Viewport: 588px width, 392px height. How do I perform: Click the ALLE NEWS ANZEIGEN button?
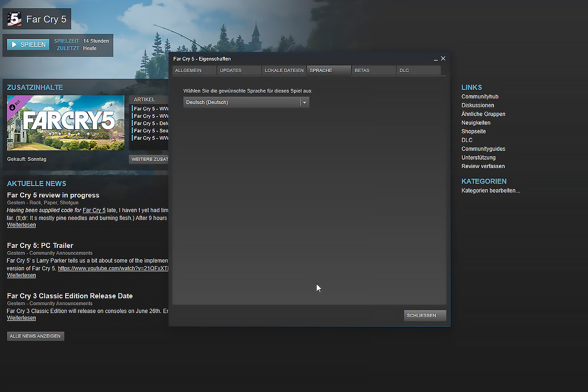tap(35, 336)
